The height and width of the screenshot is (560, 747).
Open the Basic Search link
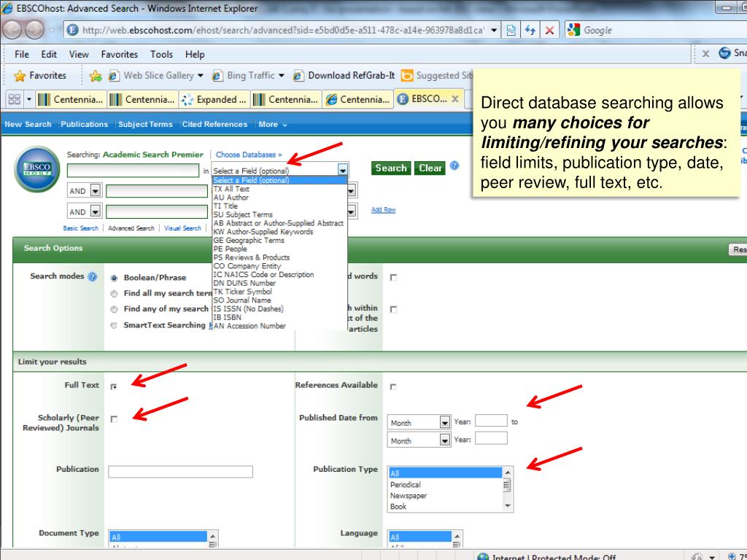(80, 228)
